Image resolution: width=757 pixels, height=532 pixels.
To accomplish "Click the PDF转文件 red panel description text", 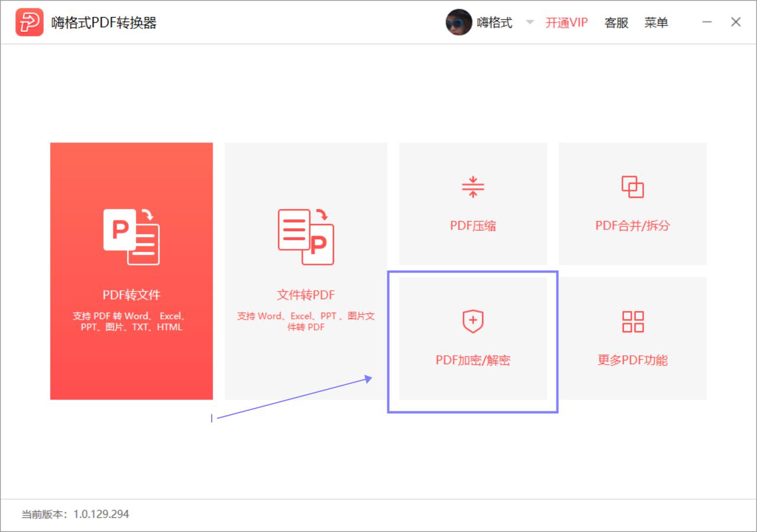I will [x=131, y=322].
